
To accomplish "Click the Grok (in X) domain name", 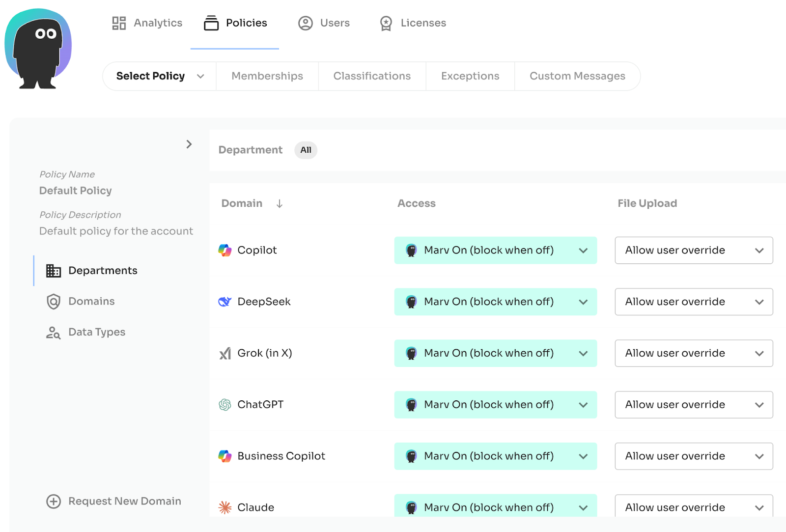I will [265, 353].
